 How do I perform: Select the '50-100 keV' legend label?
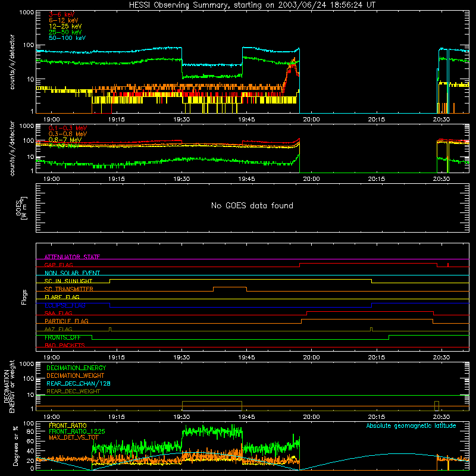pos(67,38)
